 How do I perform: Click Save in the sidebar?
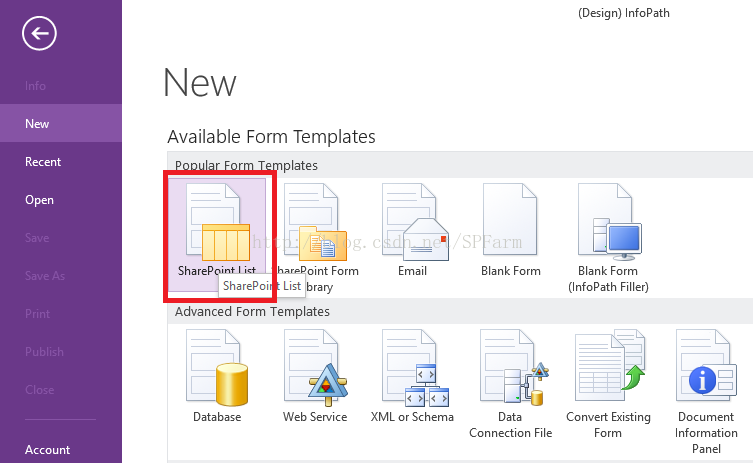37,238
